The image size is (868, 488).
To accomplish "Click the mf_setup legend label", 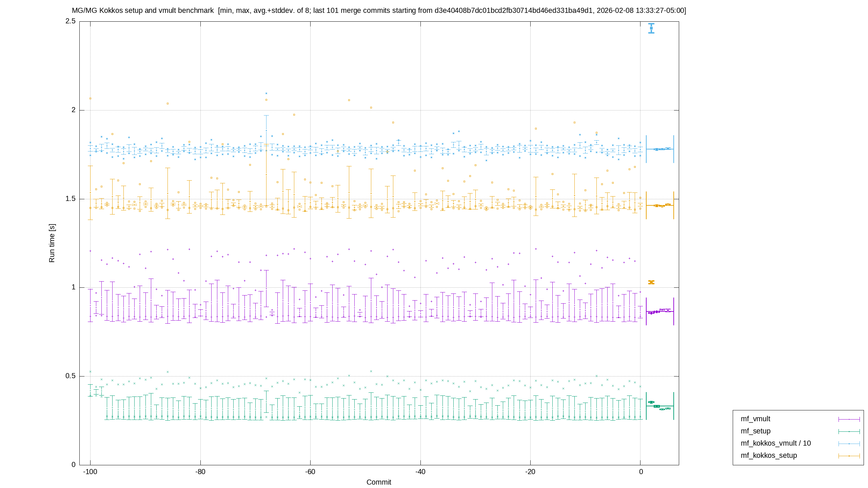I will 755,431.
